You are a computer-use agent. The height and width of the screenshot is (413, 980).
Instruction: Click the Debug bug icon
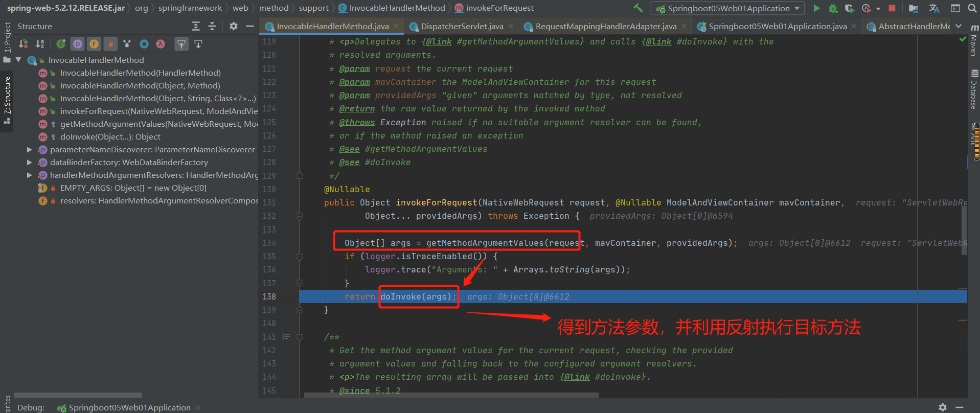[833, 8]
